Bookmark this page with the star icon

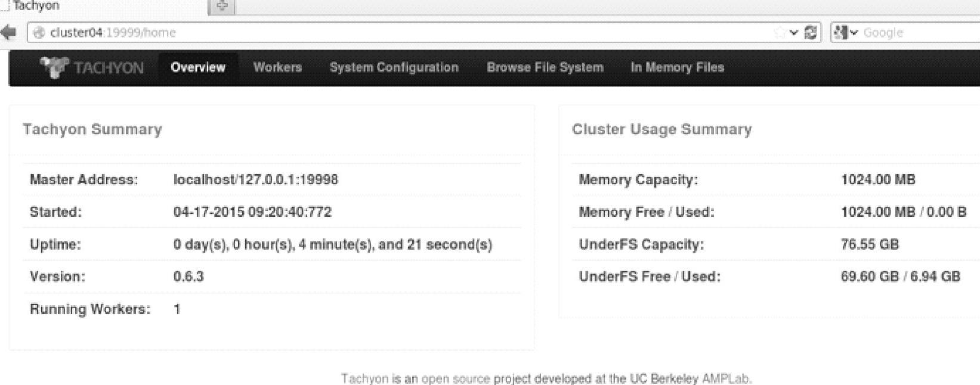pyautogui.click(x=779, y=33)
